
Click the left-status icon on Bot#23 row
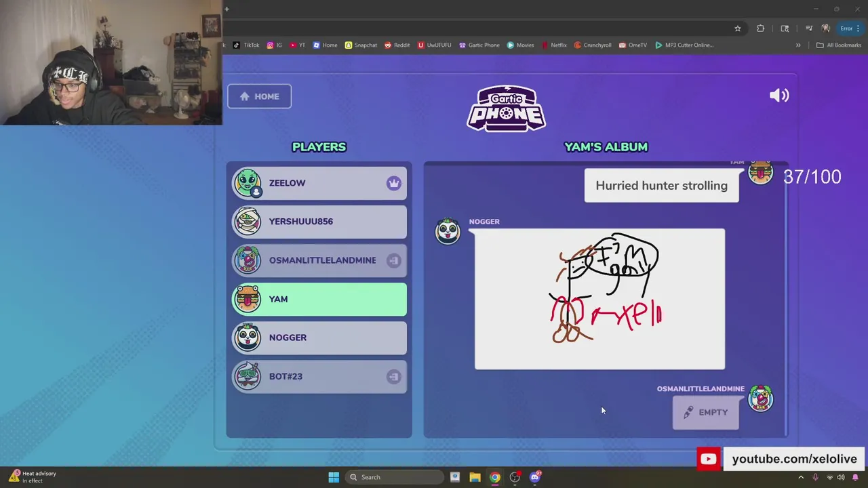tap(394, 376)
